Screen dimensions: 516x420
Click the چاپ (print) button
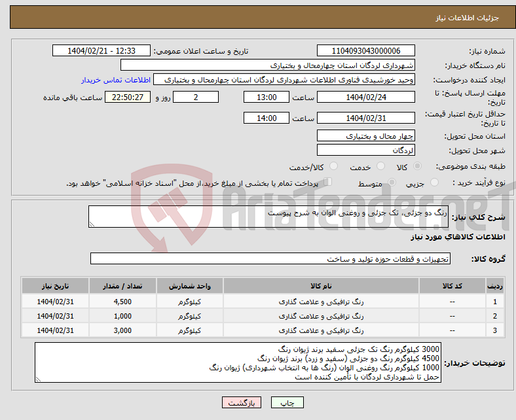pyautogui.click(x=287, y=402)
